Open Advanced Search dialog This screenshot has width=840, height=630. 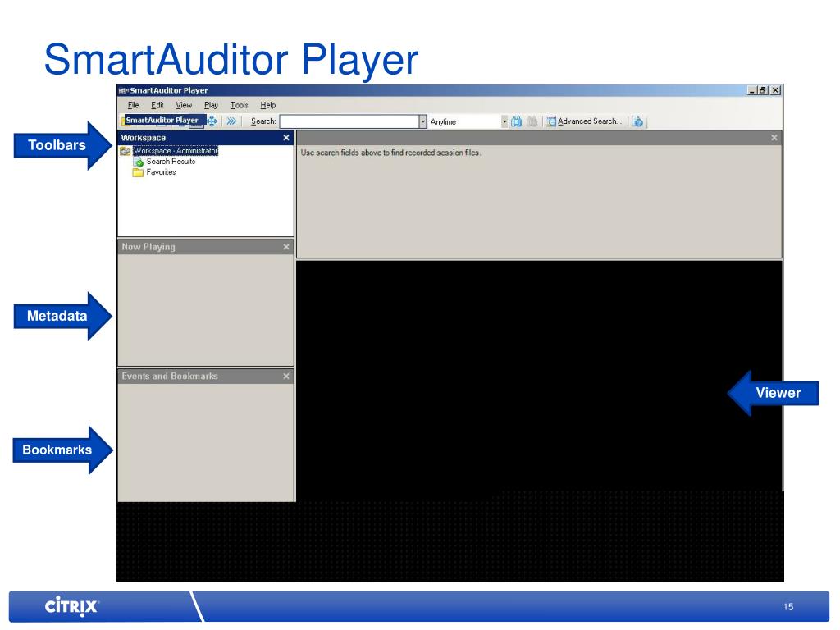tap(584, 121)
